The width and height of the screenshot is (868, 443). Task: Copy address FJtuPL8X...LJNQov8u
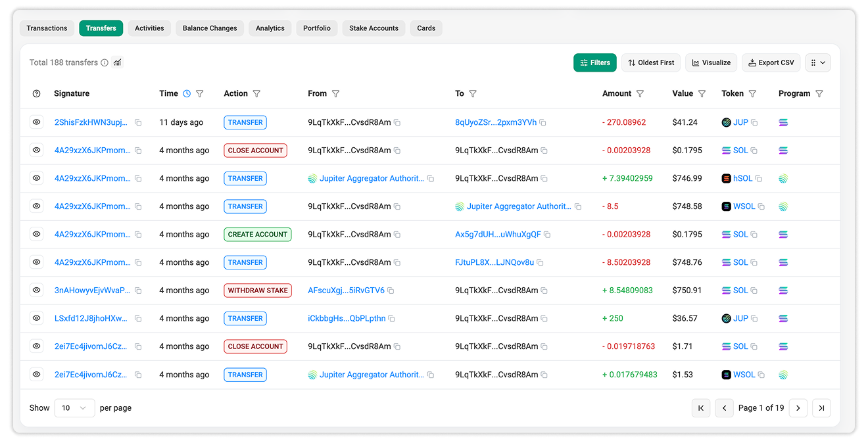[541, 263]
